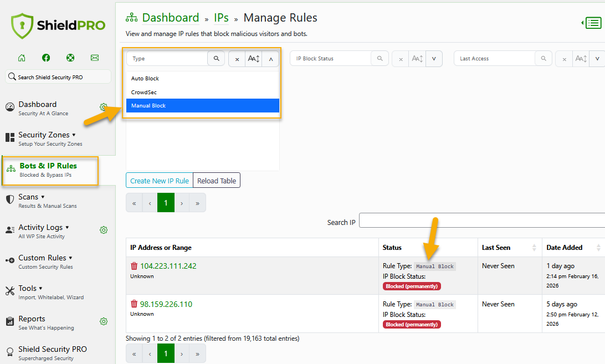Select Manual Block filter option

point(203,106)
